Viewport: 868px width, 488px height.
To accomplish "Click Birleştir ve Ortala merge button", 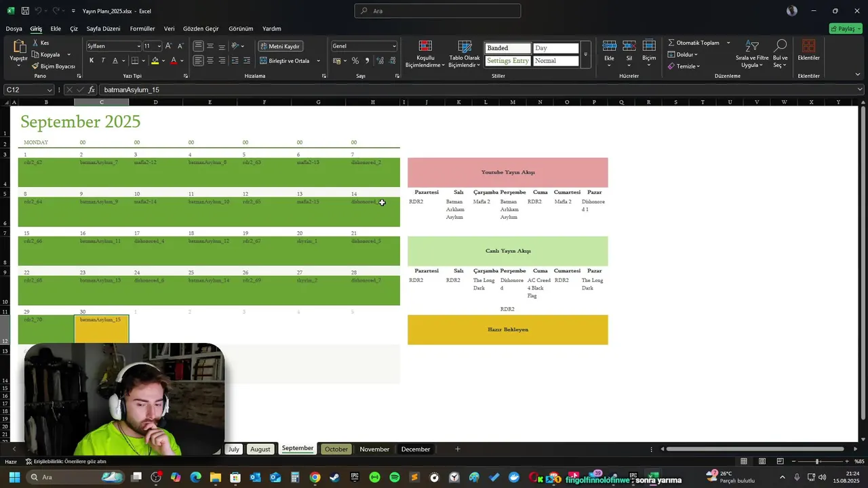I will 284,60.
